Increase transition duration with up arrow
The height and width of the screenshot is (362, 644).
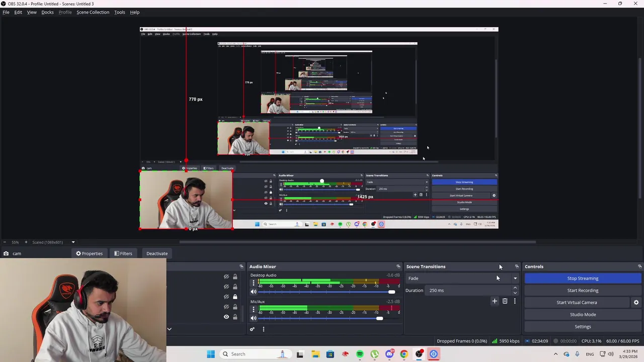[515, 288]
